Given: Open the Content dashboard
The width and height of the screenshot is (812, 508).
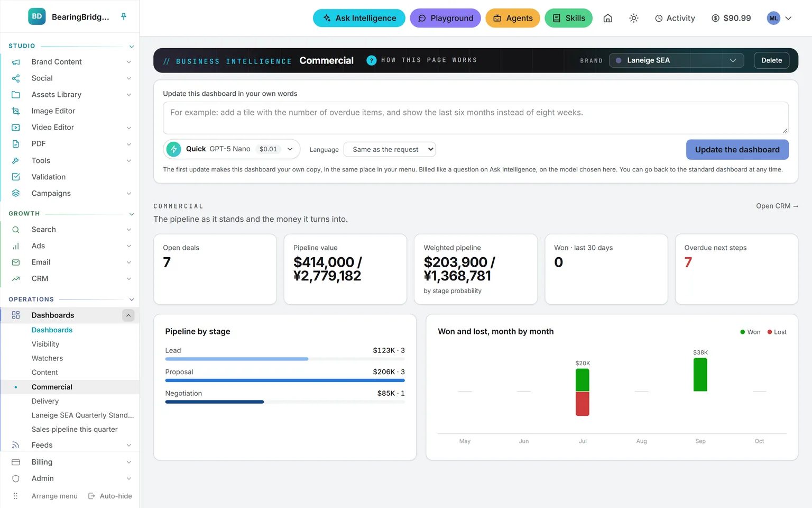Looking at the screenshot, I should point(45,373).
